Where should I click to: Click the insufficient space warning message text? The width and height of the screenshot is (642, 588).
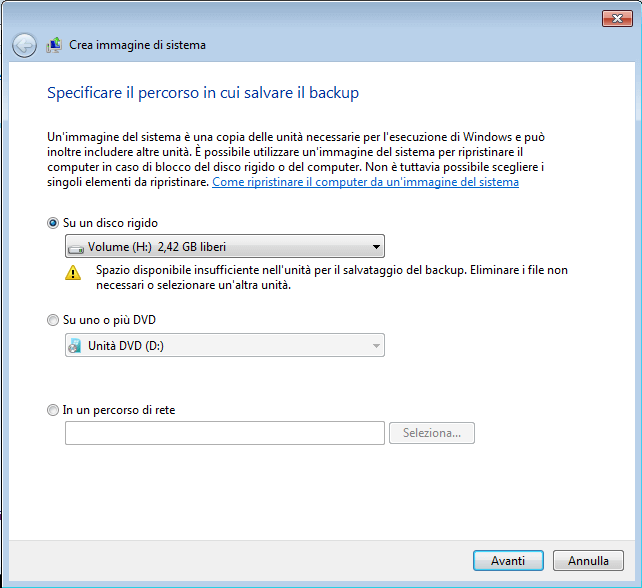click(x=332, y=277)
